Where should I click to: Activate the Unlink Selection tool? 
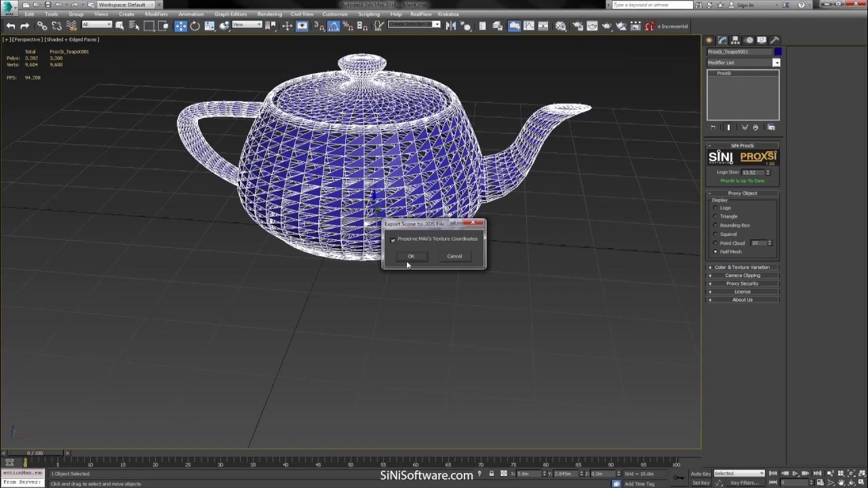click(x=57, y=26)
